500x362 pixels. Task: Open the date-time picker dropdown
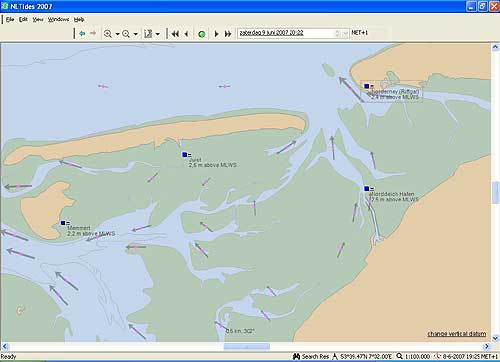(x=345, y=33)
